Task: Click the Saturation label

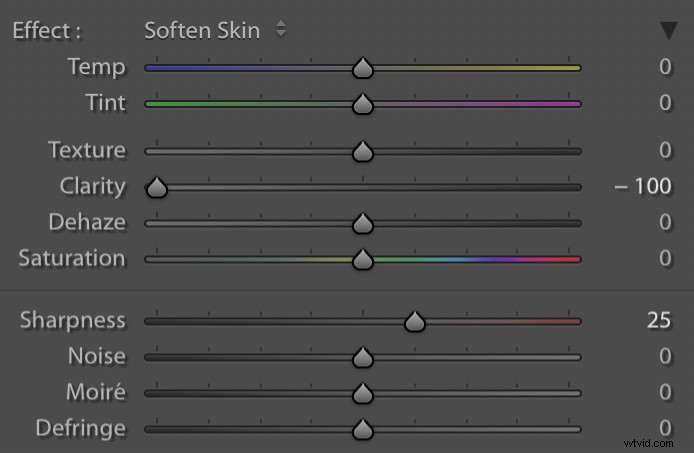Action: coord(72,258)
